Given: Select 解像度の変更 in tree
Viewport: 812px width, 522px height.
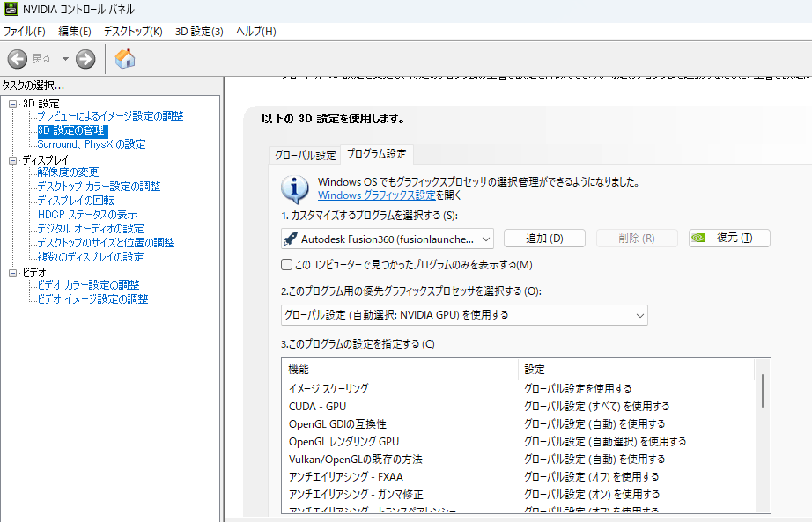Looking at the screenshot, I should pyautogui.click(x=68, y=173).
